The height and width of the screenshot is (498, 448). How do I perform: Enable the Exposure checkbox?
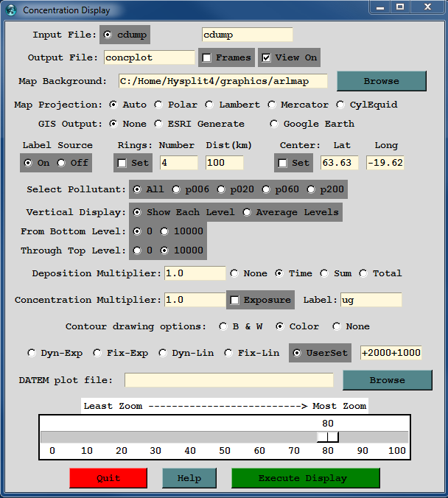pos(234,300)
